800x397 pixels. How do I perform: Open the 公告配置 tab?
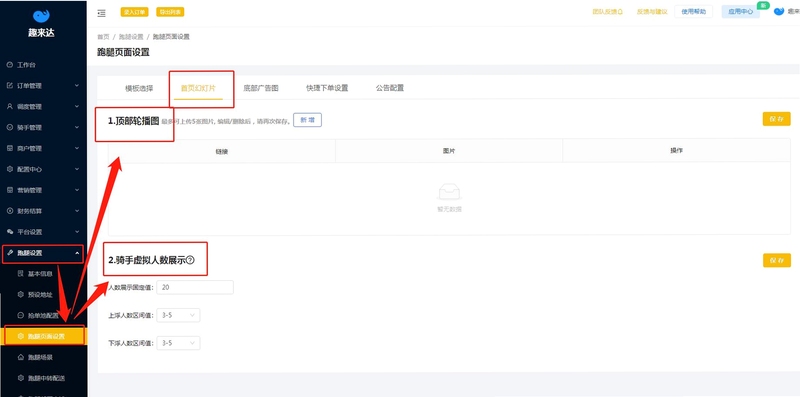point(390,88)
